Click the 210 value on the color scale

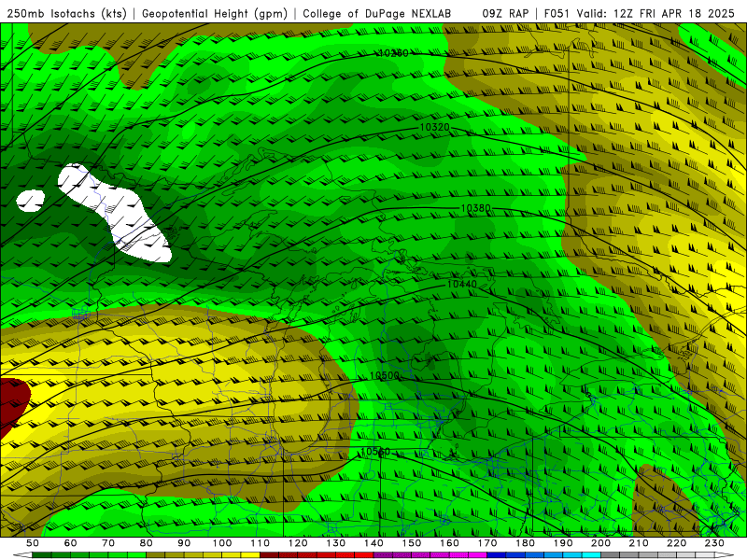click(639, 543)
